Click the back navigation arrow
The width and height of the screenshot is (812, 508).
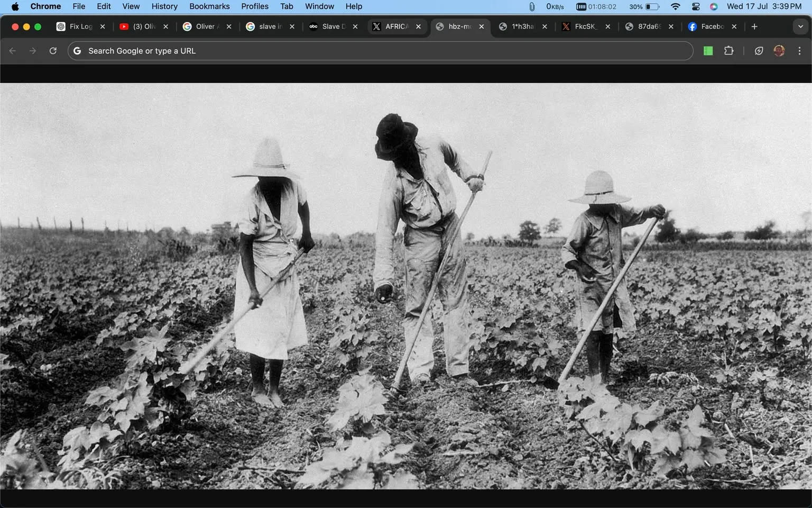point(13,50)
